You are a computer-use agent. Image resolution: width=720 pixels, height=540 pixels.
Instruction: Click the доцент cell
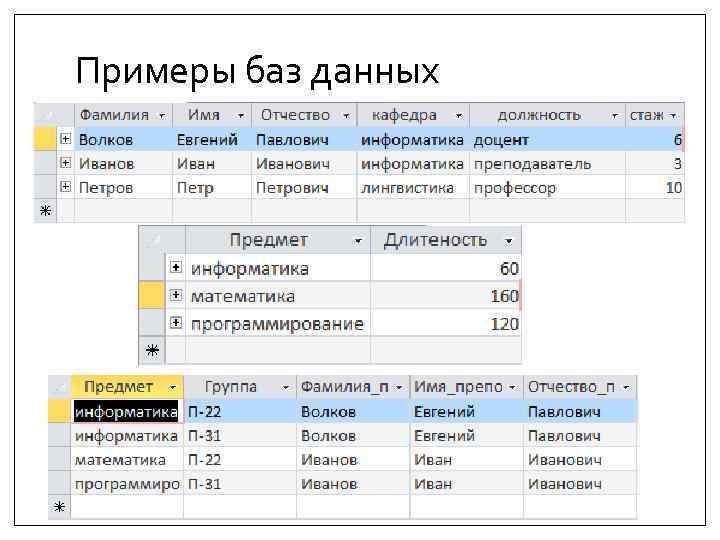click(x=547, y=140)
